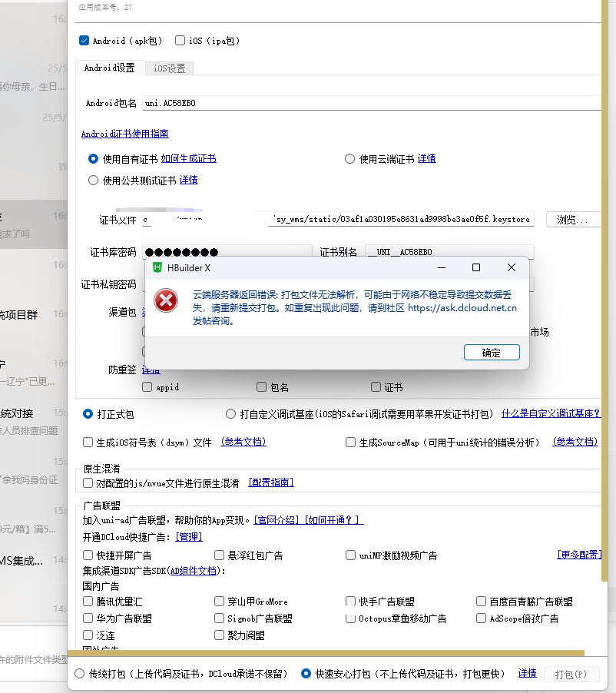Tick the 快捷开屏广告 checkbox
The height and width of the screenshot is (693, 616).
tap(88, 555)
